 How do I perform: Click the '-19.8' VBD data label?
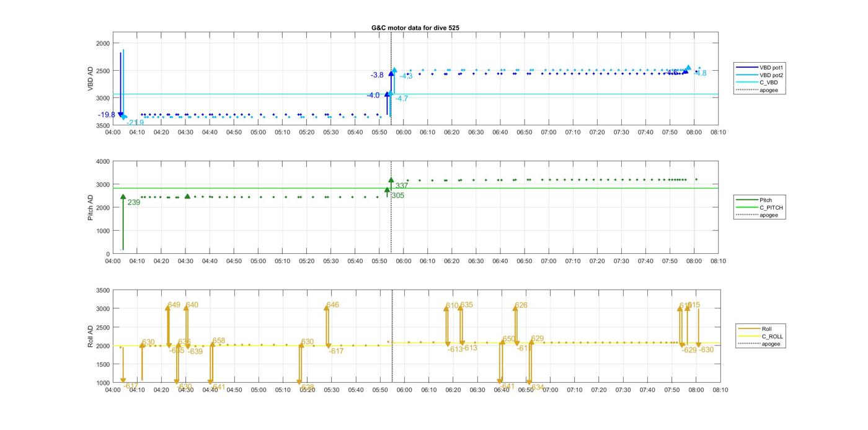pyautogui.click(x=107, y=115)
